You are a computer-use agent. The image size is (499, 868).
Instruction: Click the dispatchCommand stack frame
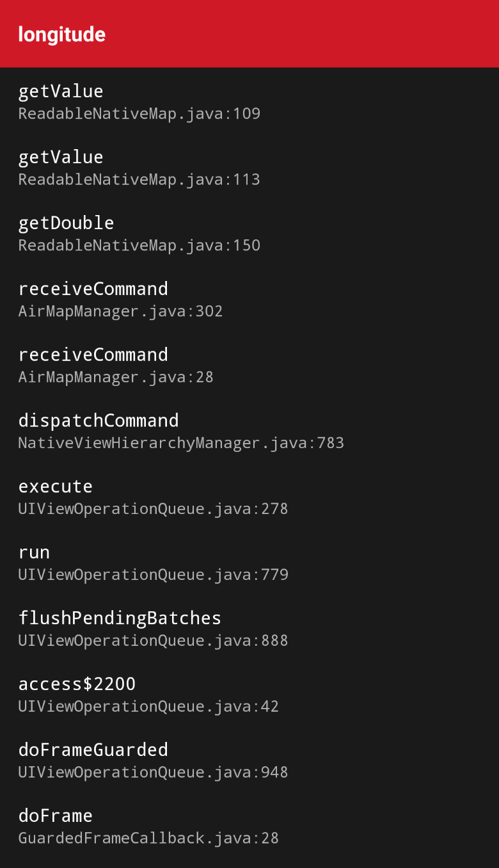coord(99,421)
